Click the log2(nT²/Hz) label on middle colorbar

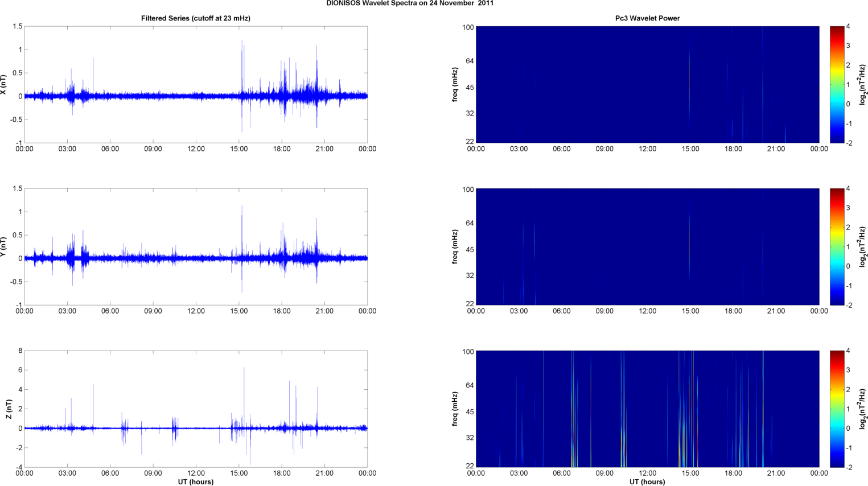point(862,247)
